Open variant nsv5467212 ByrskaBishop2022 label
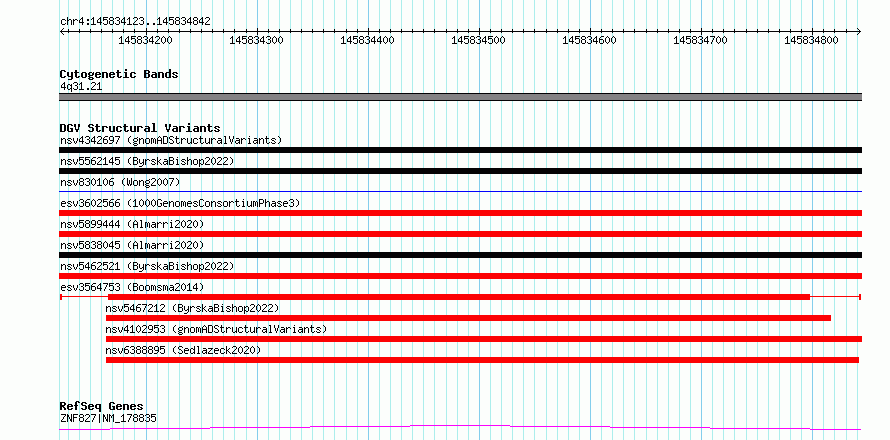Screen dimensions: 890x440 point(192,308)
